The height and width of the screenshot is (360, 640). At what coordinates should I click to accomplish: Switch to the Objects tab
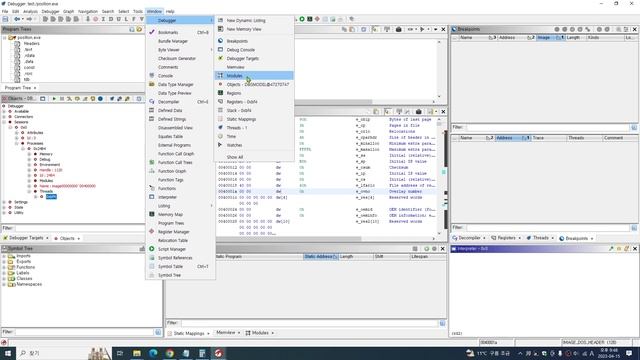pos(67,238)
